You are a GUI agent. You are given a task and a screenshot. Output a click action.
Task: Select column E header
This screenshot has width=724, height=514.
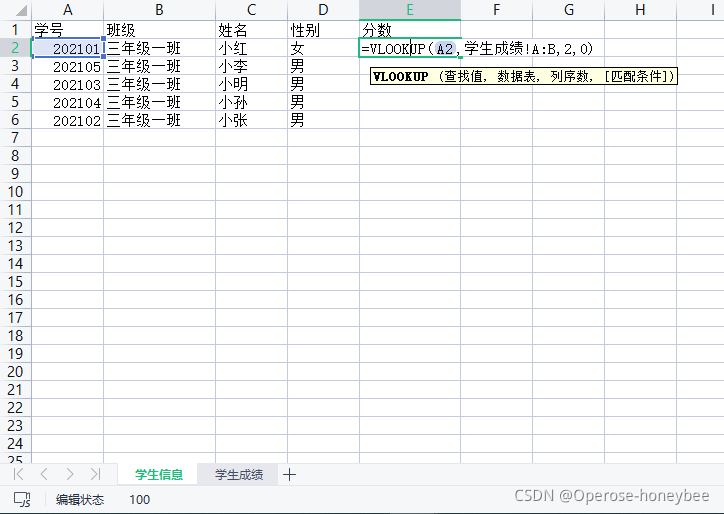click(x=410, y=10)
